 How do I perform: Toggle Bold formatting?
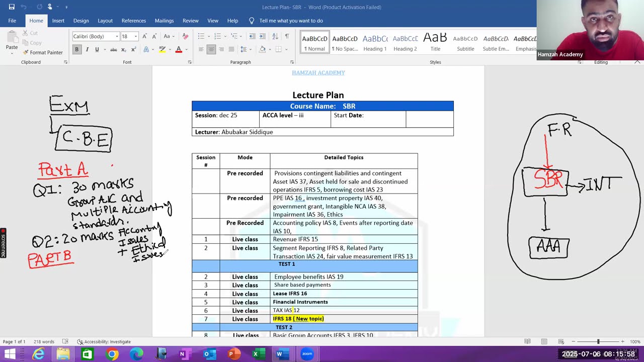[76, 49]
